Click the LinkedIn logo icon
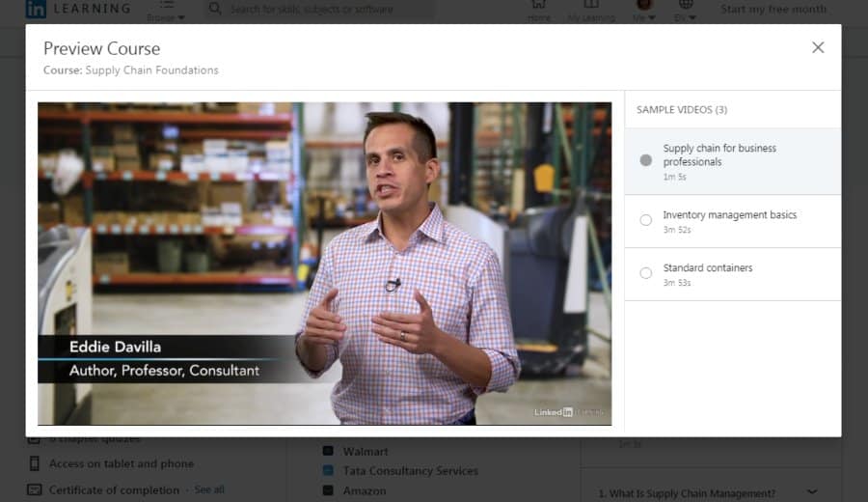The image size is (868, 502). point(36,9)
